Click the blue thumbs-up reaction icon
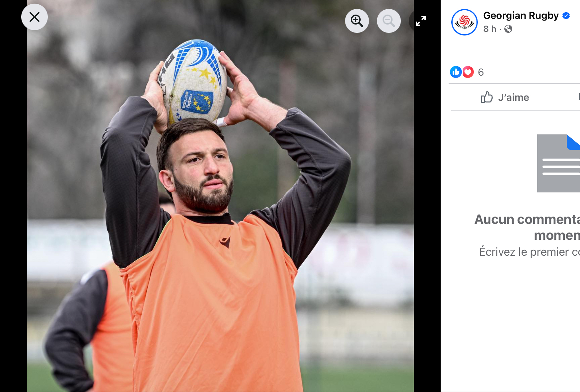 [x=456, y=72]
